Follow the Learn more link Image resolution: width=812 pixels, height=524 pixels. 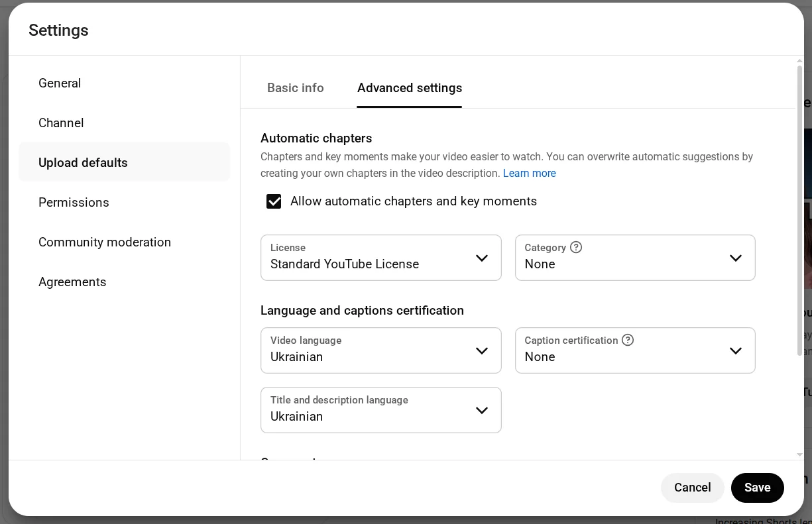pyautogui.click(x=529, y=174)
